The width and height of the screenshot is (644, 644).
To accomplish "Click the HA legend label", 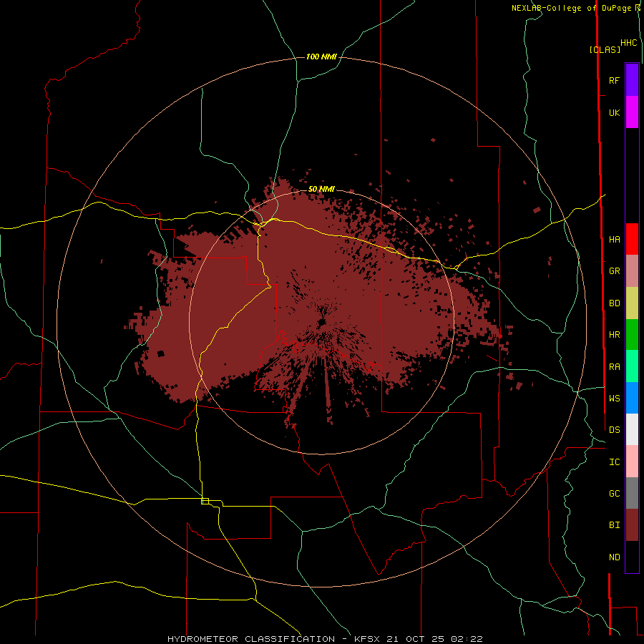I will [x=614, y=239].
